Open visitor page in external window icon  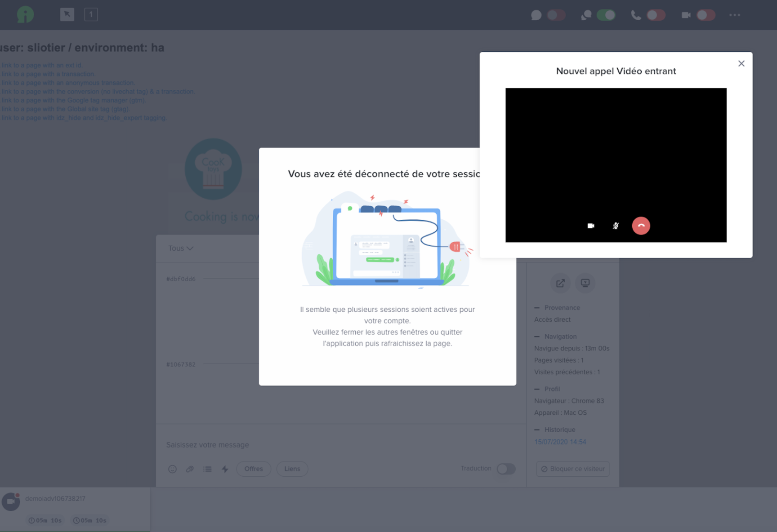[560, 283]
